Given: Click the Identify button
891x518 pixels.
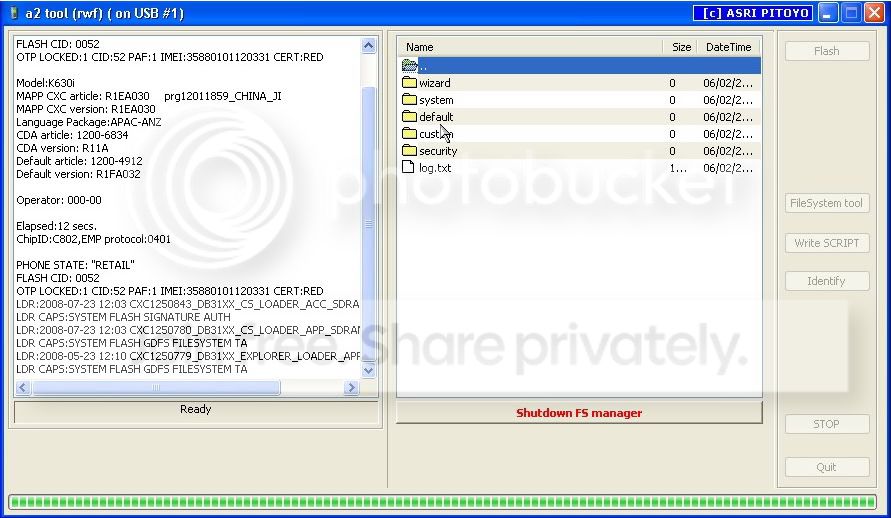Looking at the screenshot, I should (827, 281).
